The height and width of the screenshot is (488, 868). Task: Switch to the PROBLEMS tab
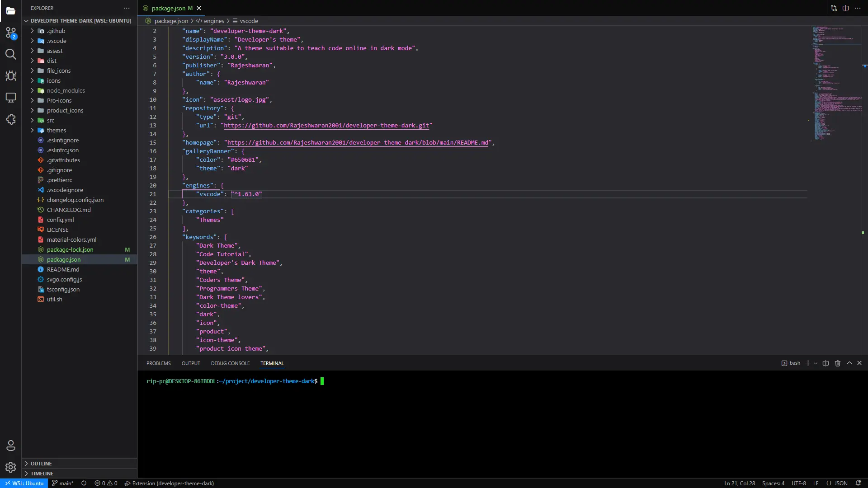click(x=158, y=363)
